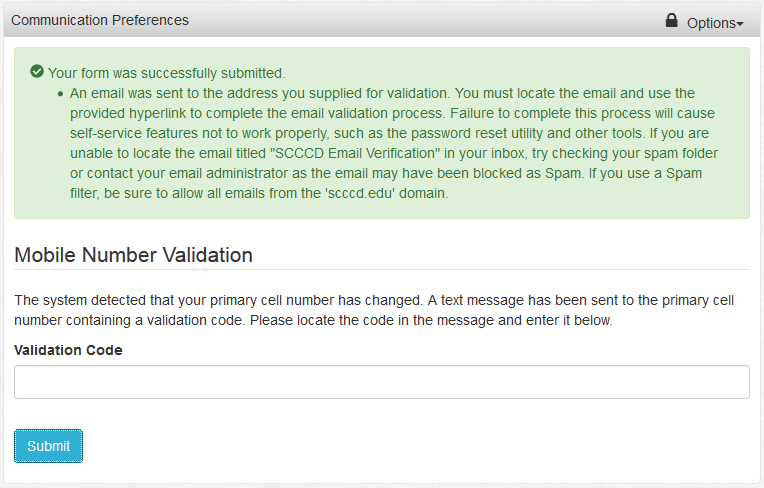Click the green success checkmark icon
This screenshot has width=764, height=488.
37,72
